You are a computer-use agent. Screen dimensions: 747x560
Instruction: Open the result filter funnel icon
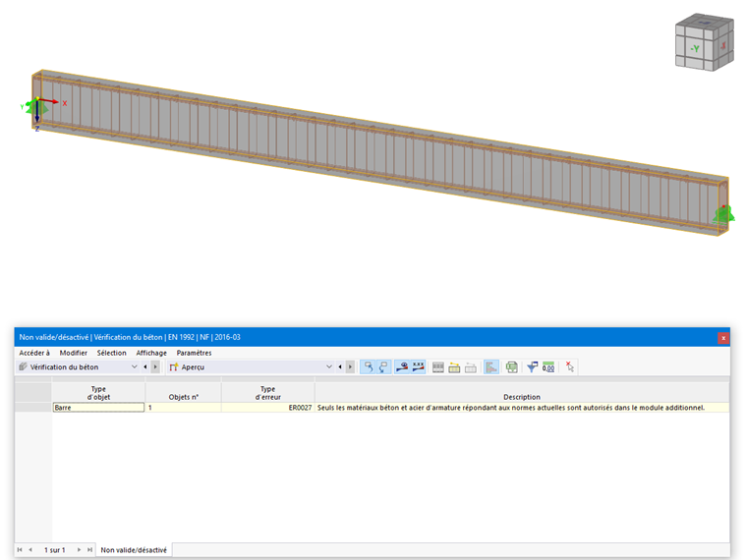click(x=532, y=367)
